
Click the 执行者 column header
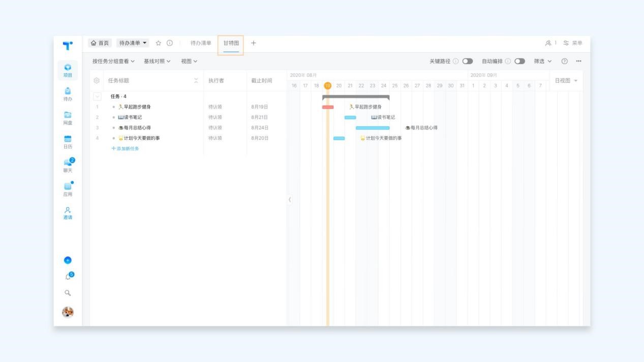tap(216, 81)
